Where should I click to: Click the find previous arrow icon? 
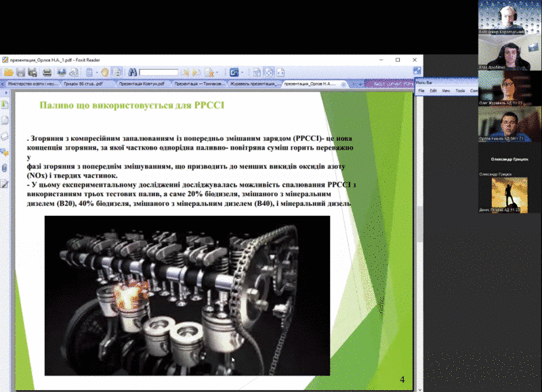click(186, 72)
